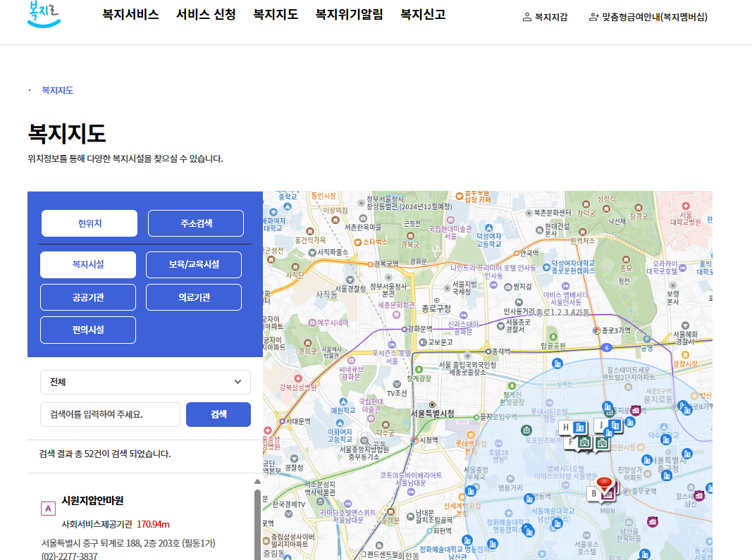This screenshot has height=560, width=752.
Task: Click address 서울특별시 중구 퇴계로 188
Action: [128, 543]
